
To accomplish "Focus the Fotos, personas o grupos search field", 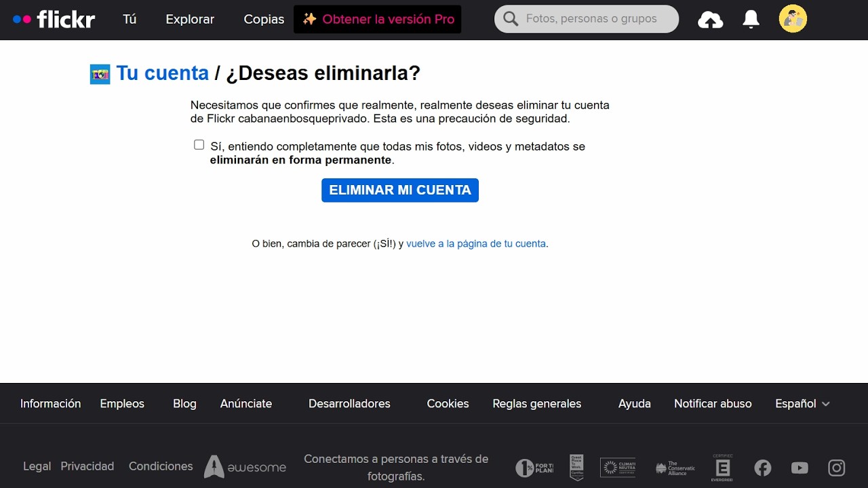I will pos(587,19).
